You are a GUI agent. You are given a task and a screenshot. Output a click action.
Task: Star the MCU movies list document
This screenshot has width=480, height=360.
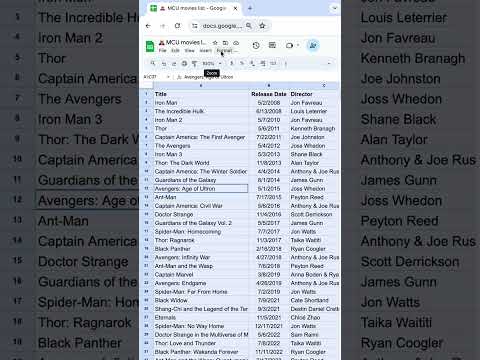click(215, 43)
